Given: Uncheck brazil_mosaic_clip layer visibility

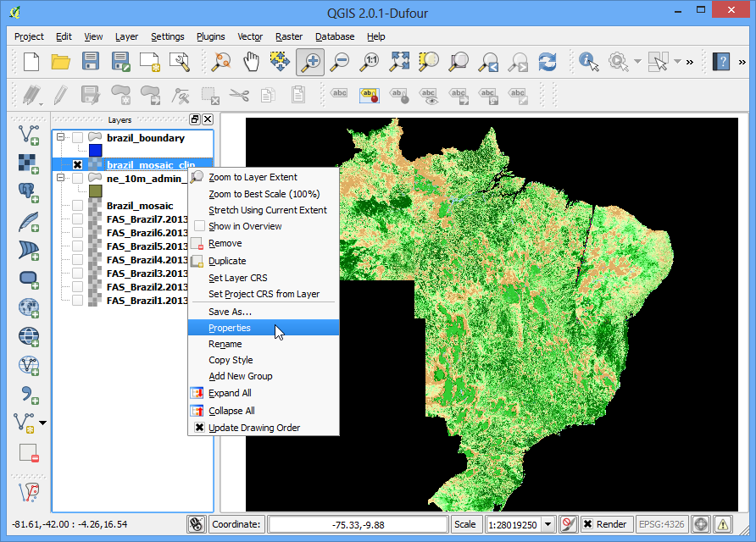Looking at the screenshot, I should (78, 165).
